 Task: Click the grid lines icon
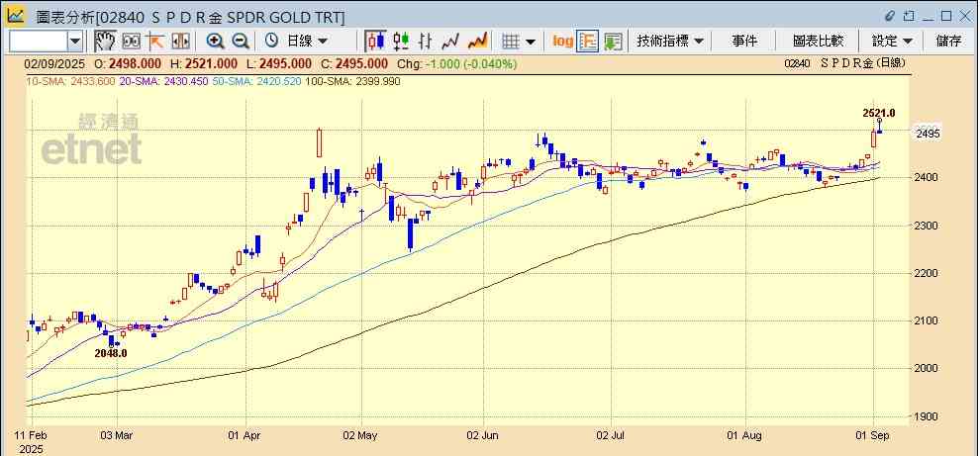click(x=511, y=42)
